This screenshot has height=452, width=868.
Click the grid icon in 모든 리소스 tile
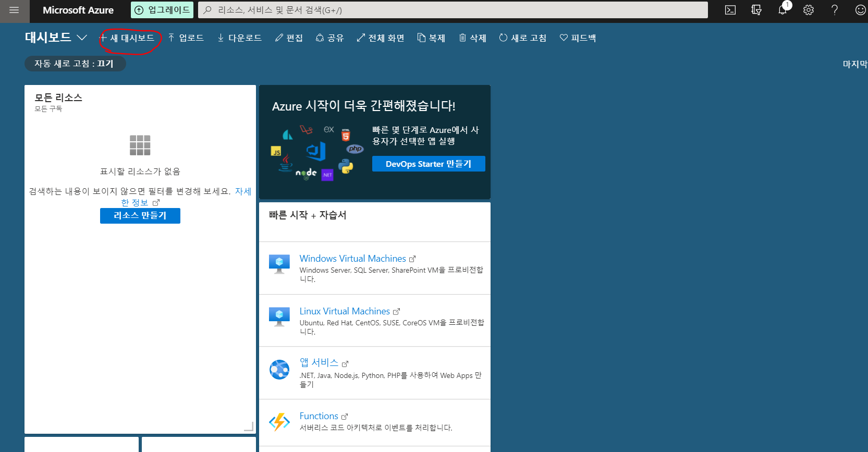click(x=140, y=145)
